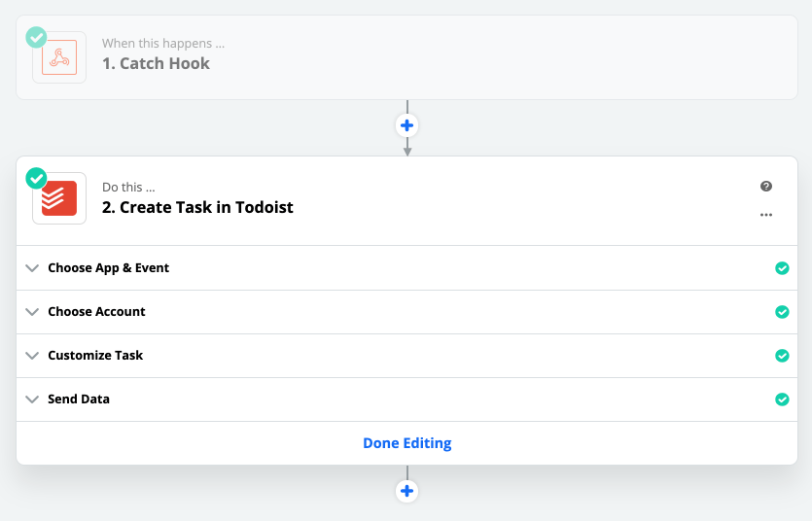Open the 1. Catch Hook trigger step
Image resolution: width=812 pixels, height=521 pixels.
tap(156, 64)
